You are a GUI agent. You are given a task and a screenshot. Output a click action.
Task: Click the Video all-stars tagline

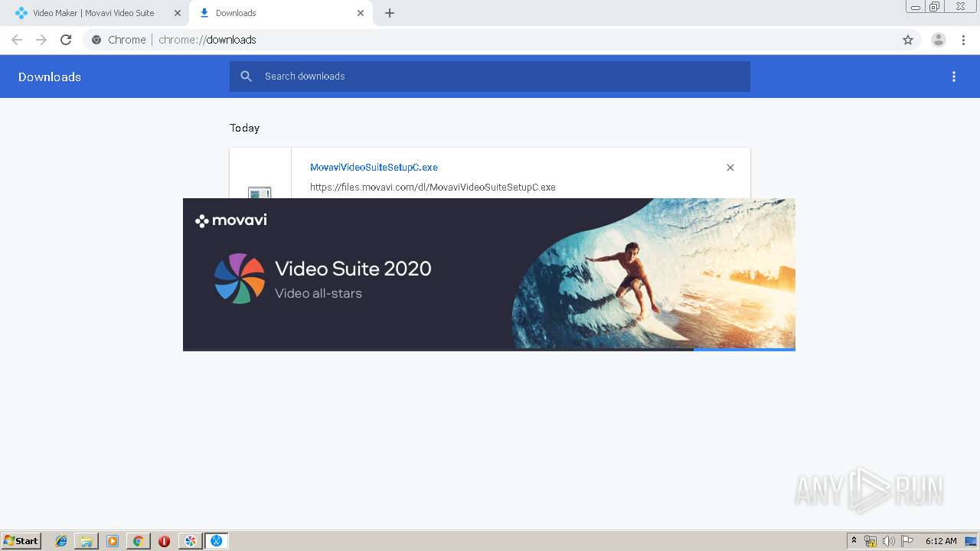coord(318,293)
